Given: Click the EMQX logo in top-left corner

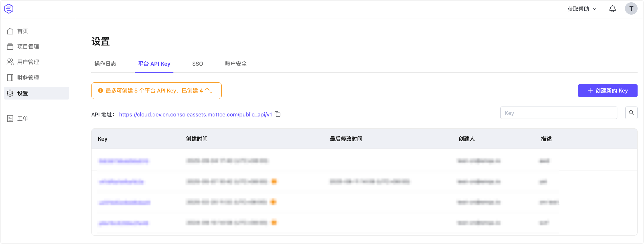Looking at the screenshot, I should click(x=9, y=9).
